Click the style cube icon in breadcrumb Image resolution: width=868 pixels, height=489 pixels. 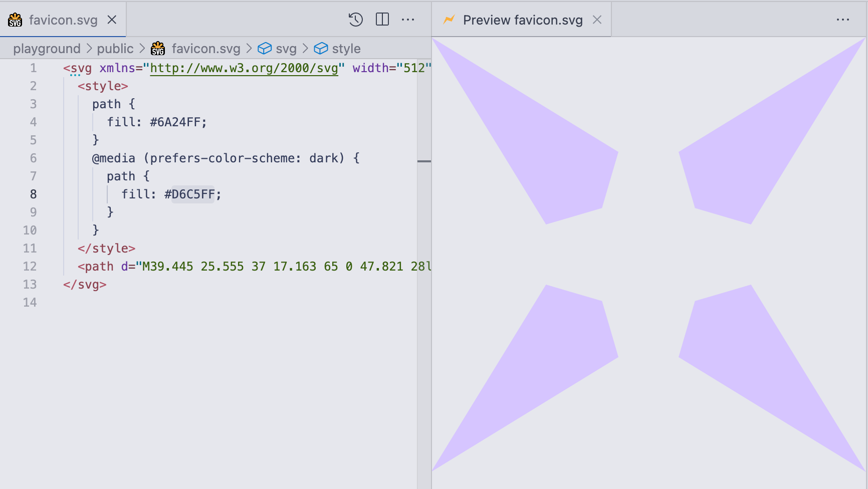(x=321, y=49)
